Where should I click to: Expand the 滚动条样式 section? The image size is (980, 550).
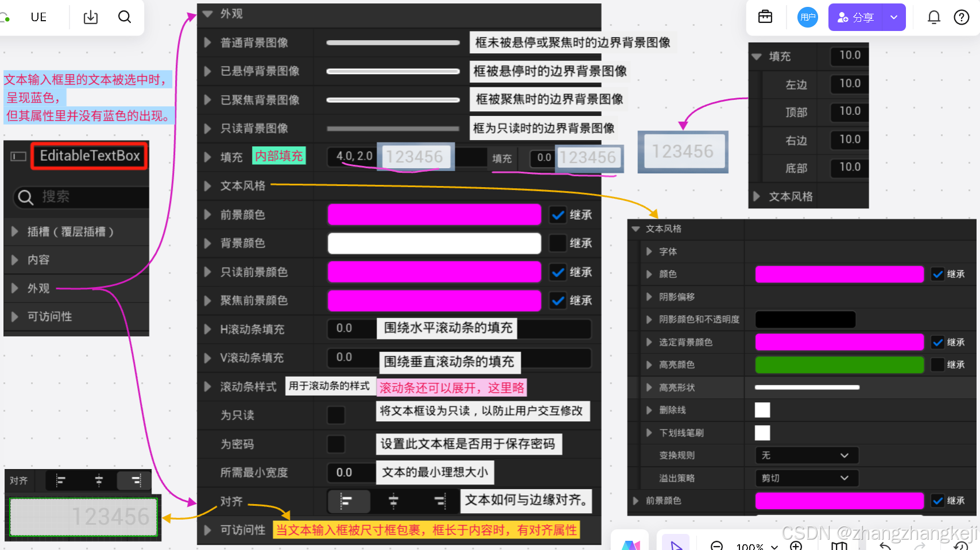(x=207, y=386)
